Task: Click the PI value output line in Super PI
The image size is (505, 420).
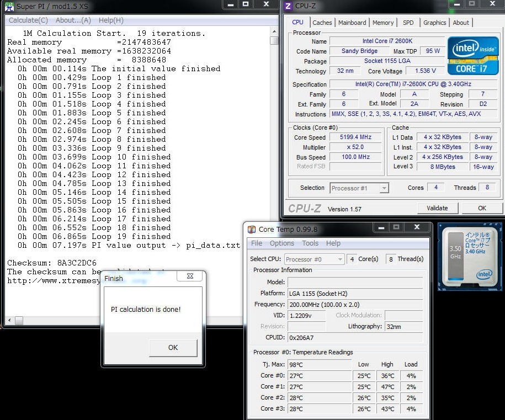Action: click(129, 246)
